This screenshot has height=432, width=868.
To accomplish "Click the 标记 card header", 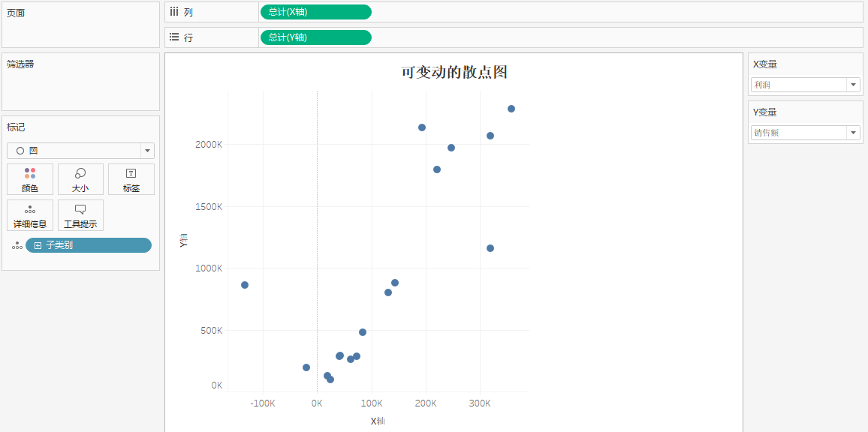I will coord(16,127).
